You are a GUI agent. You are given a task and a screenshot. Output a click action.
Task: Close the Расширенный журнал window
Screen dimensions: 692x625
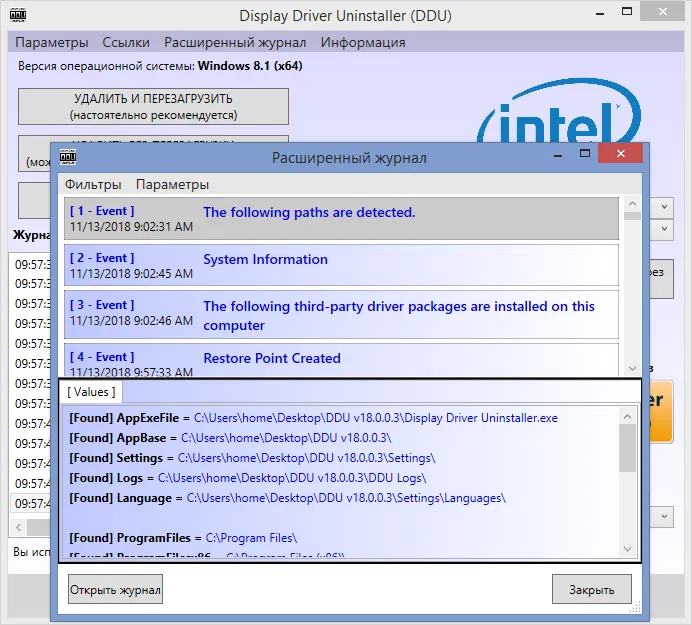(621, 153)
